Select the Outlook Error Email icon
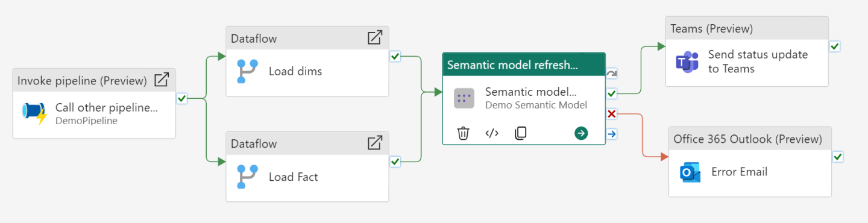Screen dimensions: 868x223 click(690, 172)
